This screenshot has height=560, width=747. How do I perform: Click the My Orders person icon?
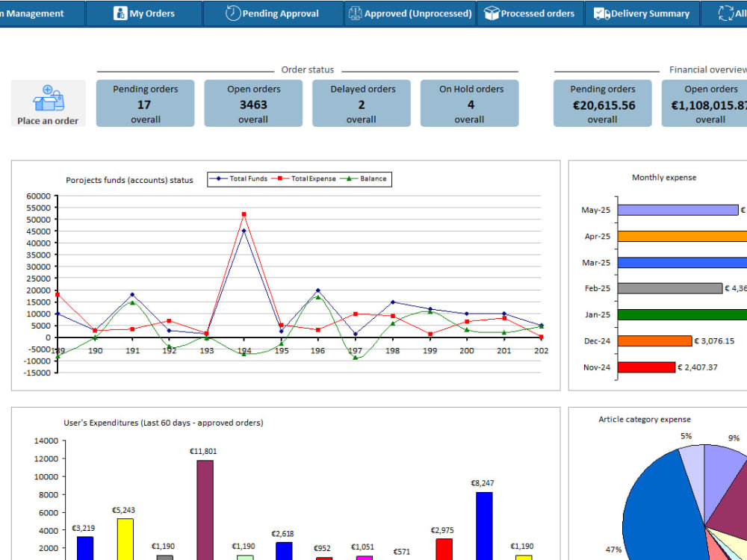pos(120,13)
